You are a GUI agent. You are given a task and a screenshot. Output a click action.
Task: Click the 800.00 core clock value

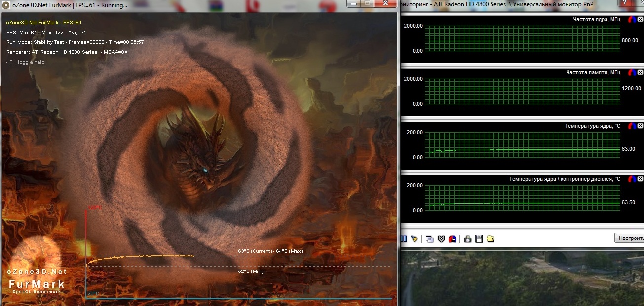click(x=630, y=40)
